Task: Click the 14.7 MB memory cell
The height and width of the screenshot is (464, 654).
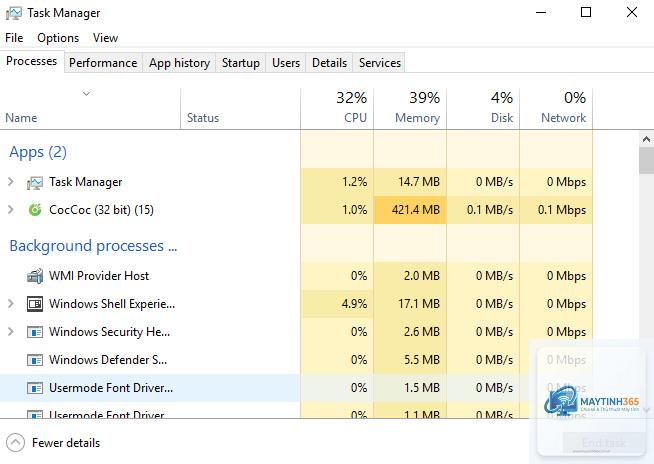Action: 410,182
